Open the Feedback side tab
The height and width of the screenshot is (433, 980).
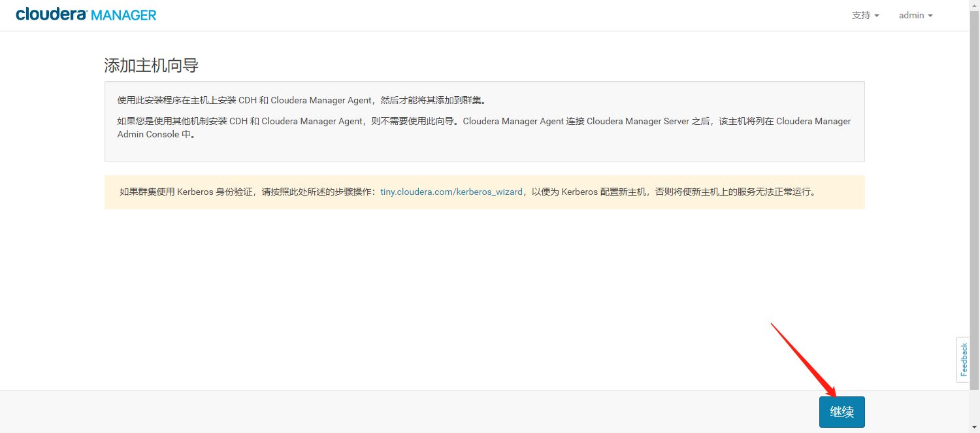[x=963, y=359]
